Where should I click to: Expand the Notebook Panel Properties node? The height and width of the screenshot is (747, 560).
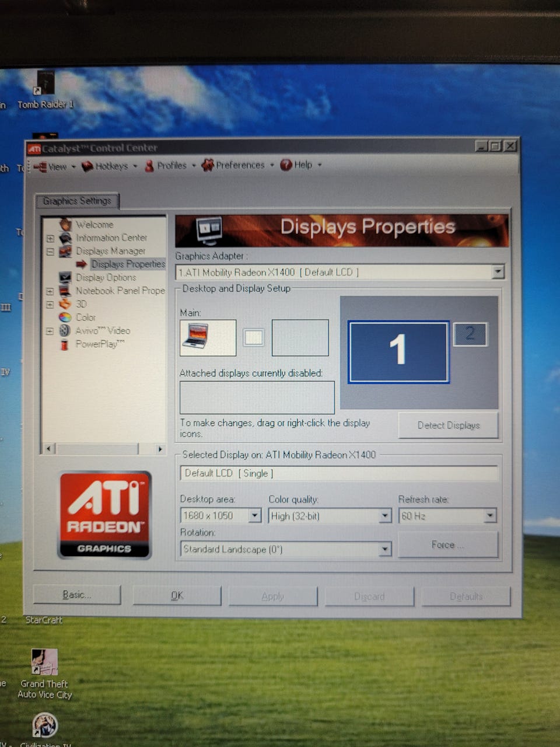point(50,291)
